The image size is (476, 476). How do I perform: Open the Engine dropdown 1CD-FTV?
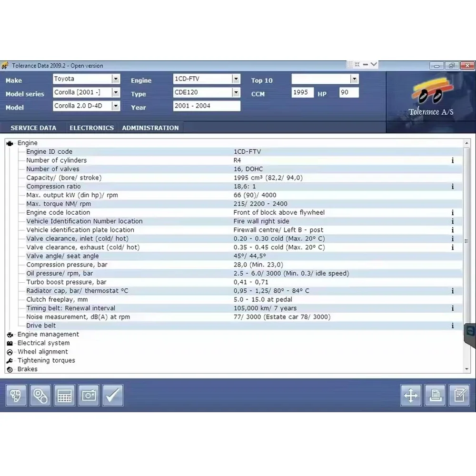point(236,79)
